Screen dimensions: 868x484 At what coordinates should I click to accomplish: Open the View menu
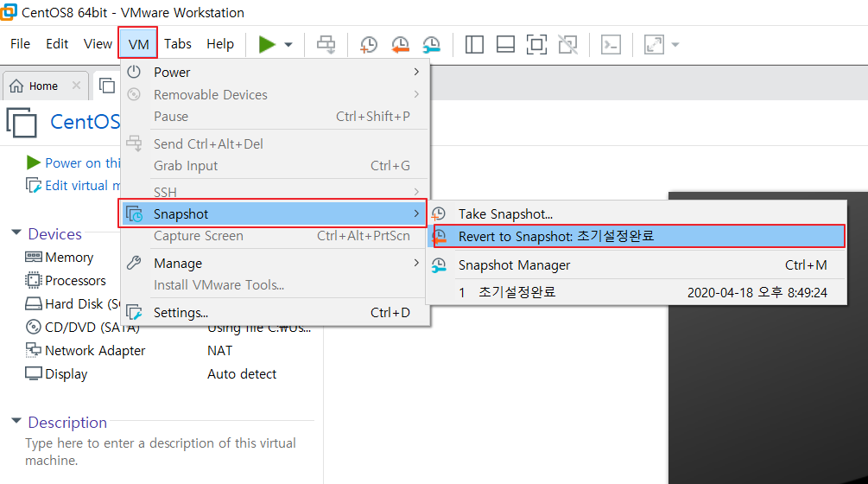pos(98,44)
